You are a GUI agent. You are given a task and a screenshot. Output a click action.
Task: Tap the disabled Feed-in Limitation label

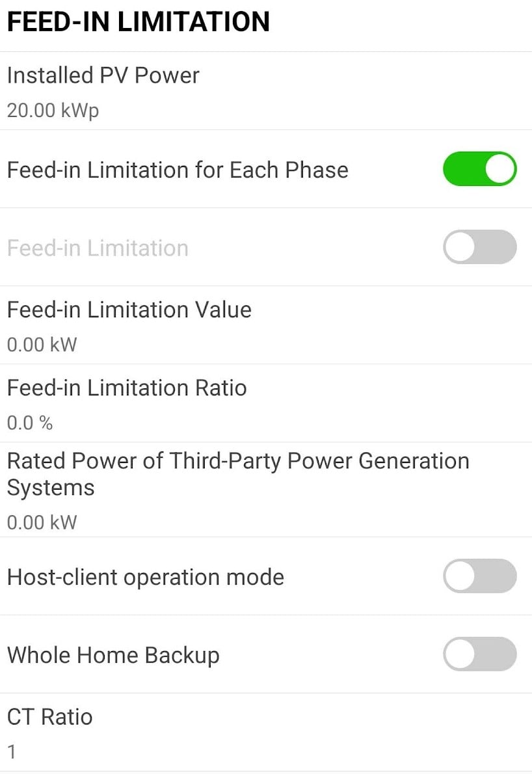(98, 248)
